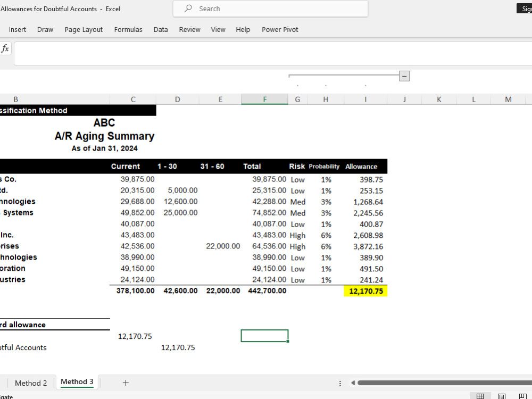Select the Method 3 sheet tab
The width and height of the screenshot is (532, 399).
(77, 382)
